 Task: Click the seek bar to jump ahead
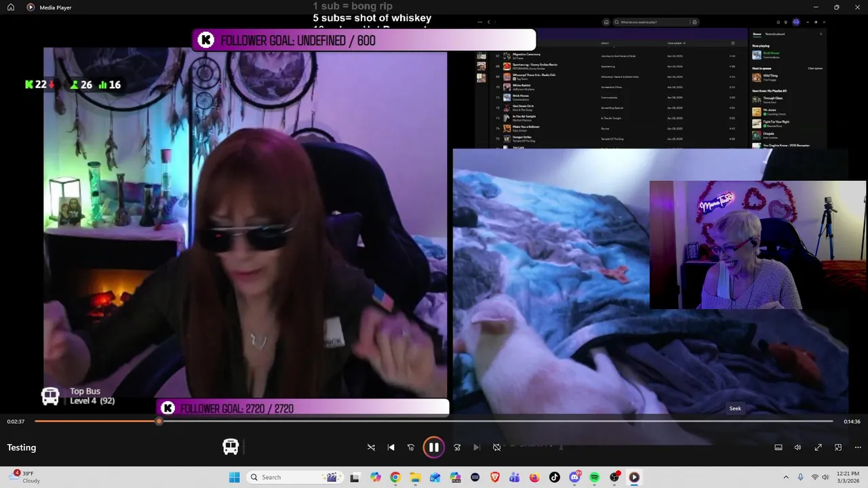tap(434, 421)
